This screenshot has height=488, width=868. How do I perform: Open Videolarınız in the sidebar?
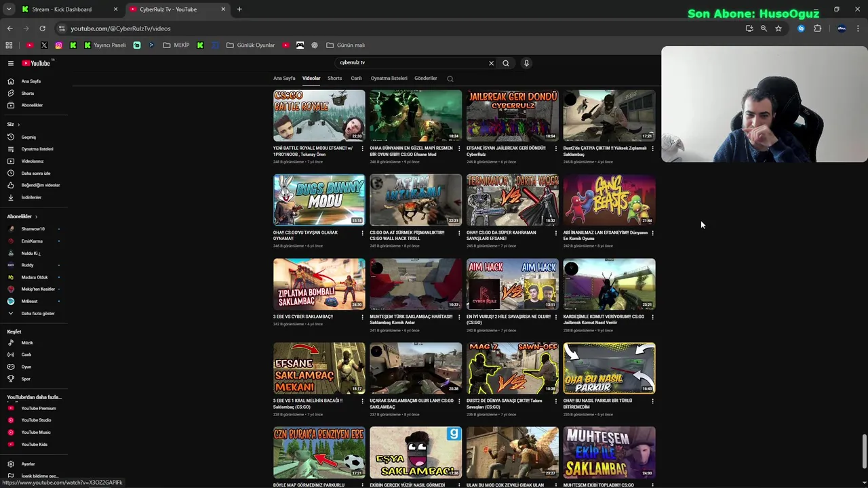(34, 161)
